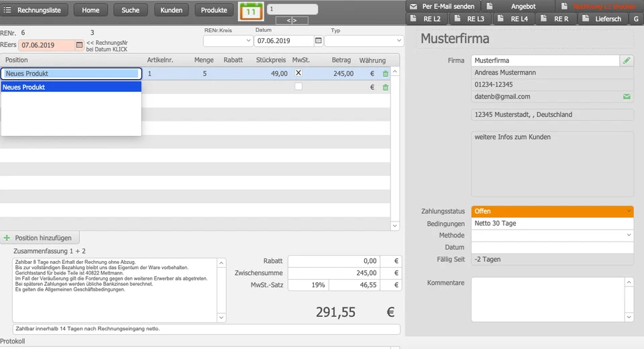Click the green envelope icon next to email
The image size is (644, 349).
(x=627, y=97)
